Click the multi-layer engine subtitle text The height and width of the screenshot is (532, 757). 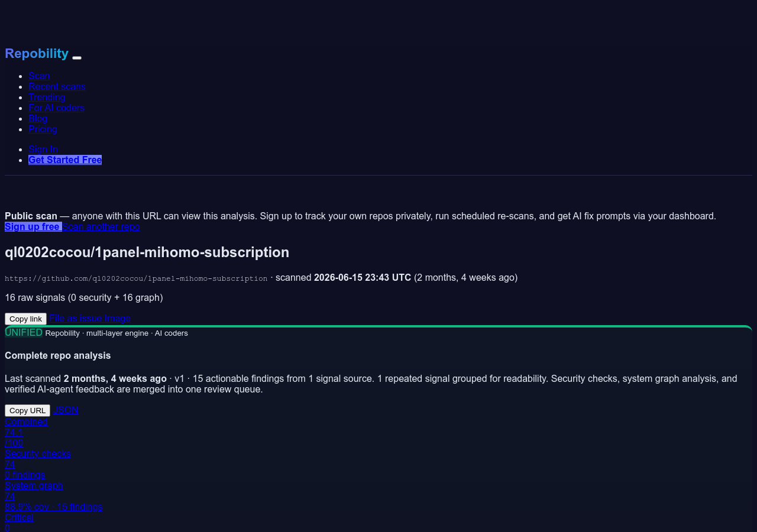pos(117,333)
